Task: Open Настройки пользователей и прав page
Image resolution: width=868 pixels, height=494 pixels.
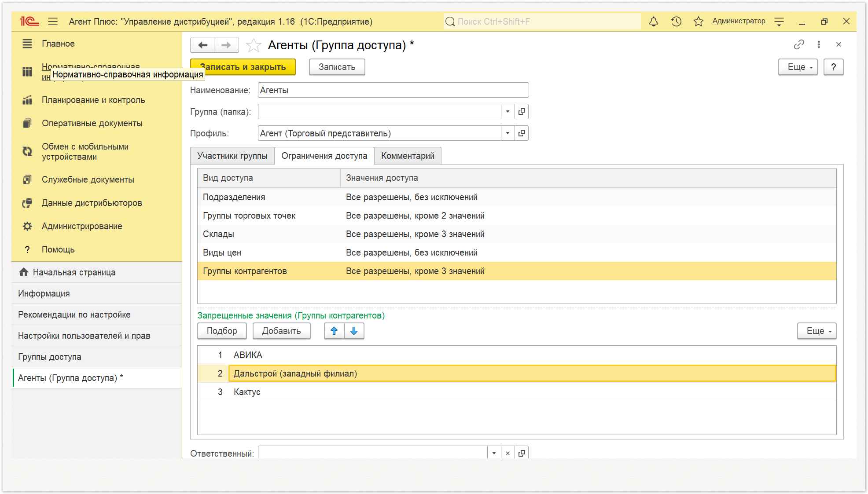Action: [97, 336]
